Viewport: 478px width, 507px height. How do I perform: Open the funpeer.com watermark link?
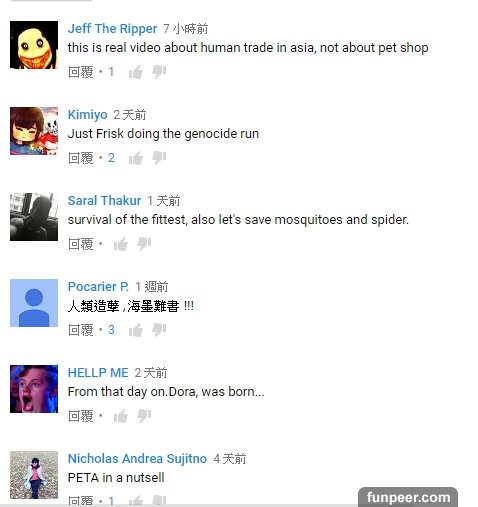[408, 497]
